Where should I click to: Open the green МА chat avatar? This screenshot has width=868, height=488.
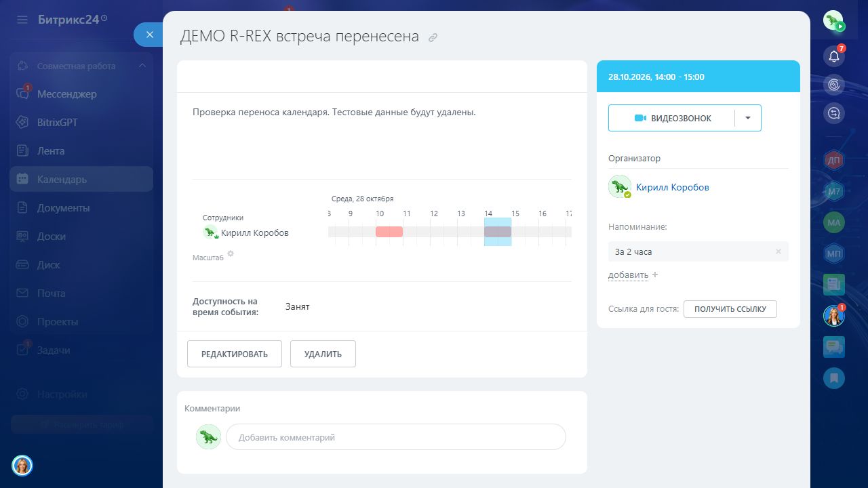coord(834,222)
